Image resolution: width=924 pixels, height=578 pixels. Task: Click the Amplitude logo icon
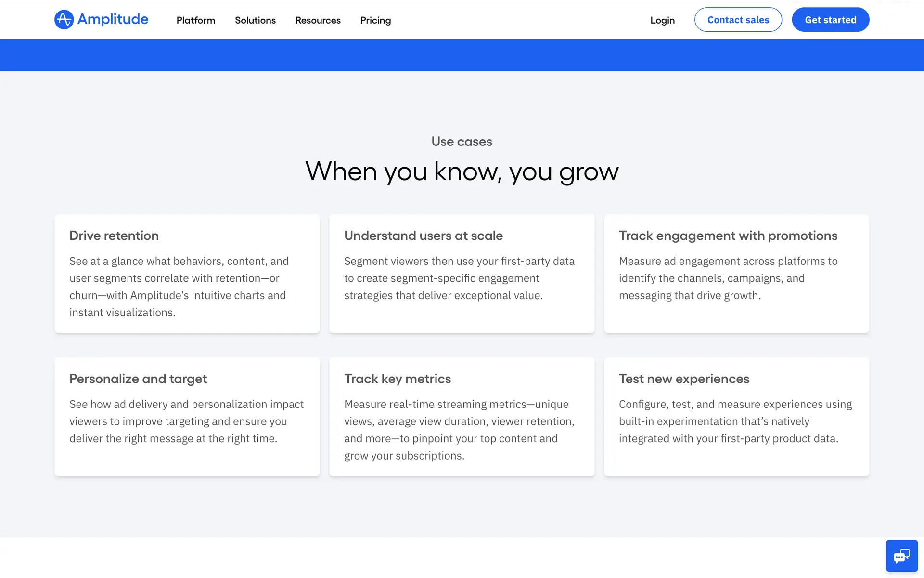tap(64, 20)
